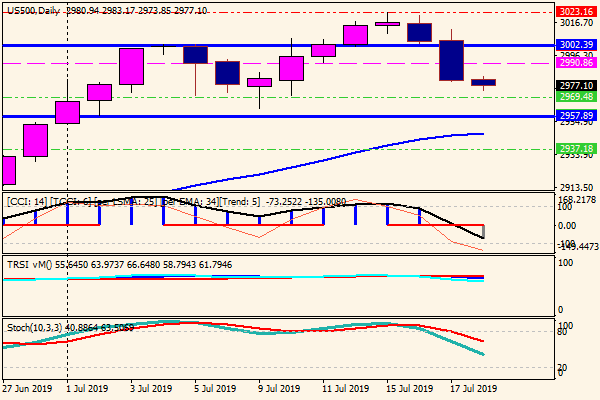Select the last small blue candle

(483, 82)
